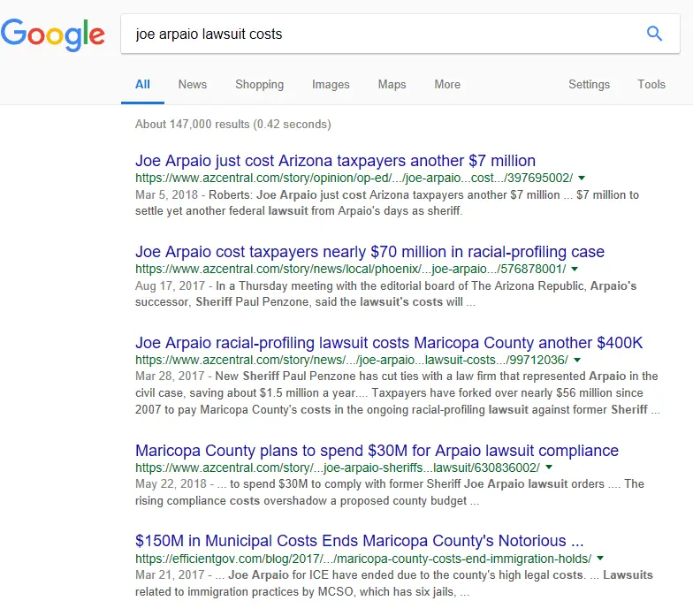
Task: Open 'nearly $70 million in racial-profiling case' result
Action: click(x=369, y=251)
